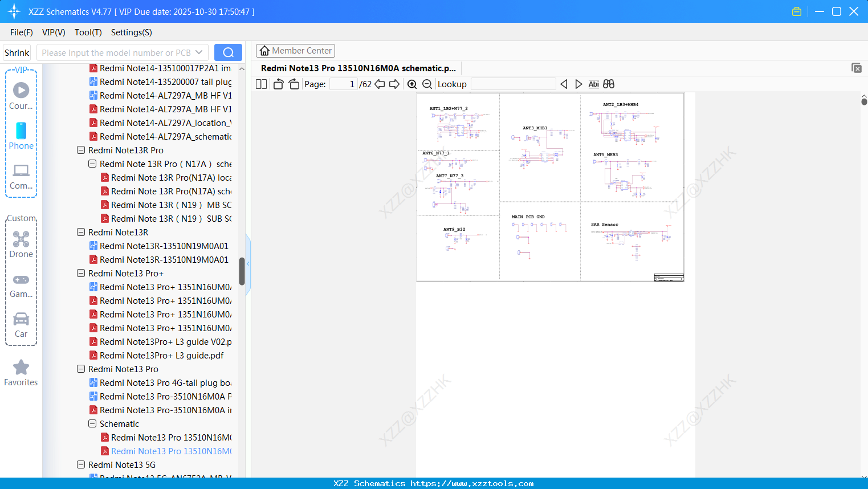Viewport: 868px width, 489px height.
Task: Collapse the Redmi Note13 Pro folder
Action: click(81, 369)
